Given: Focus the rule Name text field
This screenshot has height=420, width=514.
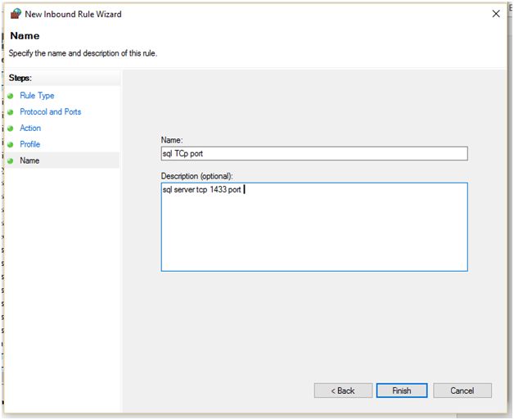Looking at the screenshot, I should pyautogui.click(x=314, y=154).
